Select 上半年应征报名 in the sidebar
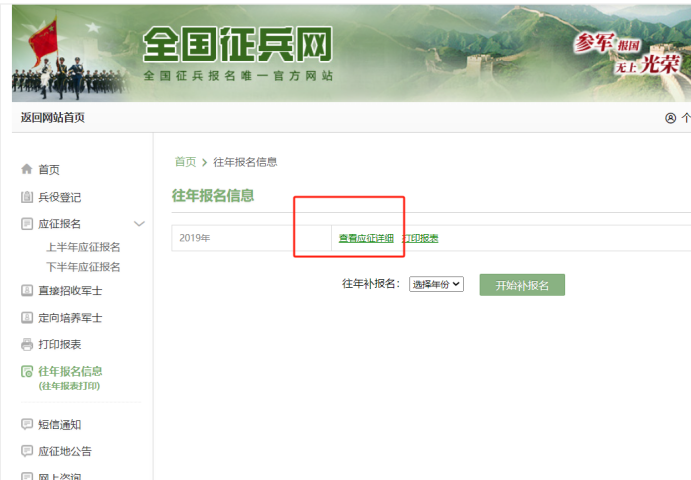The image size is (691, 480). tap(83, 247)
